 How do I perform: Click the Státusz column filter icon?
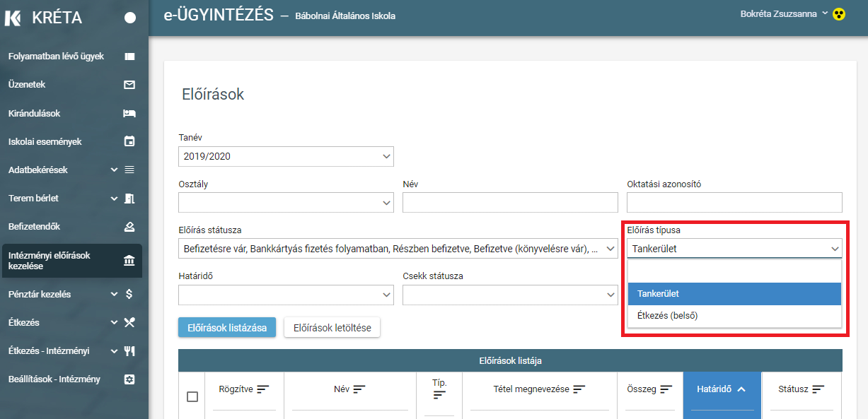(819, 389)
